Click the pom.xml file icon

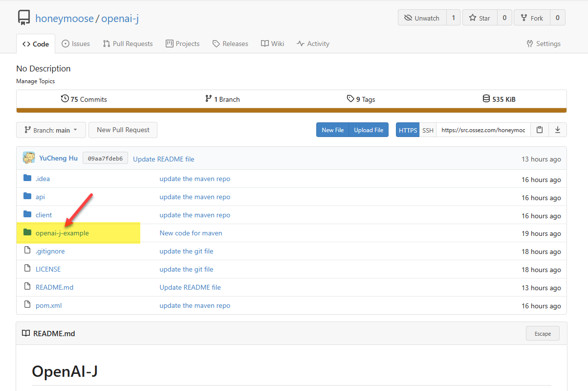(27, 305)
